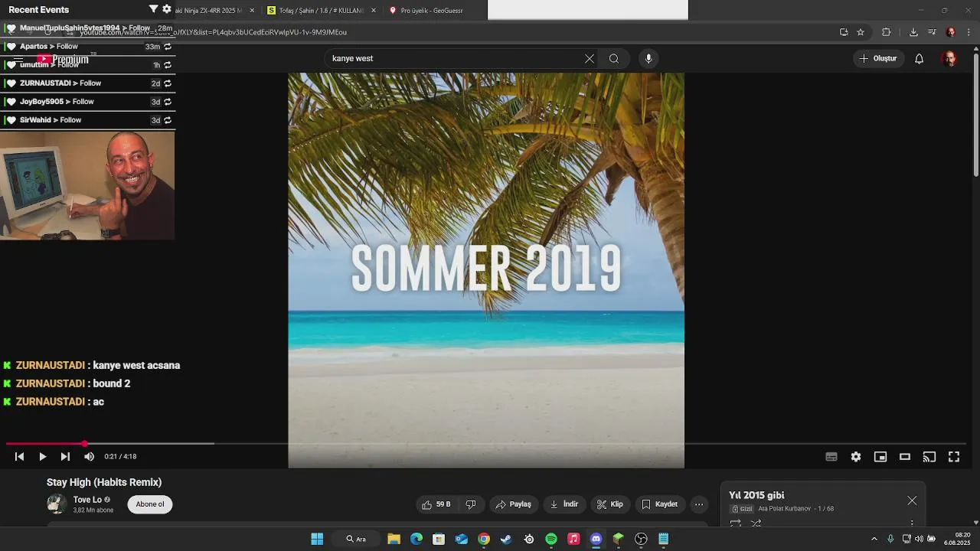The height and width of the screenshot is (551, 980).
Task: Save video with Kaydet button
Action: click(659, 504)
